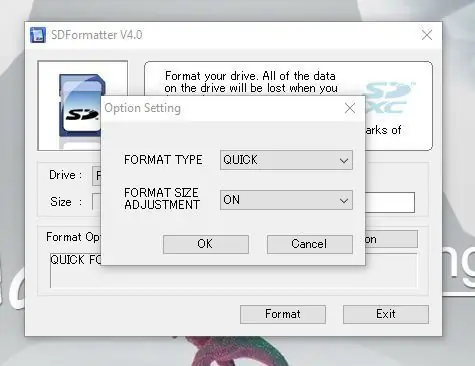The image size is (475, 366).
Task: Click the Option Setting title text
Action: pos(143,108)
